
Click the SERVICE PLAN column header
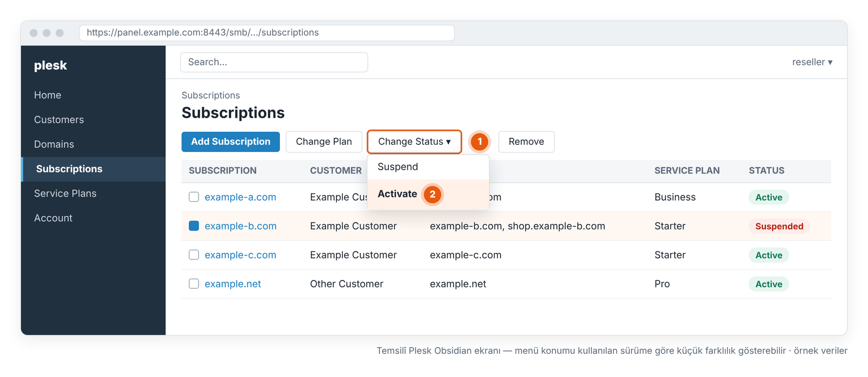coord(687,170)
